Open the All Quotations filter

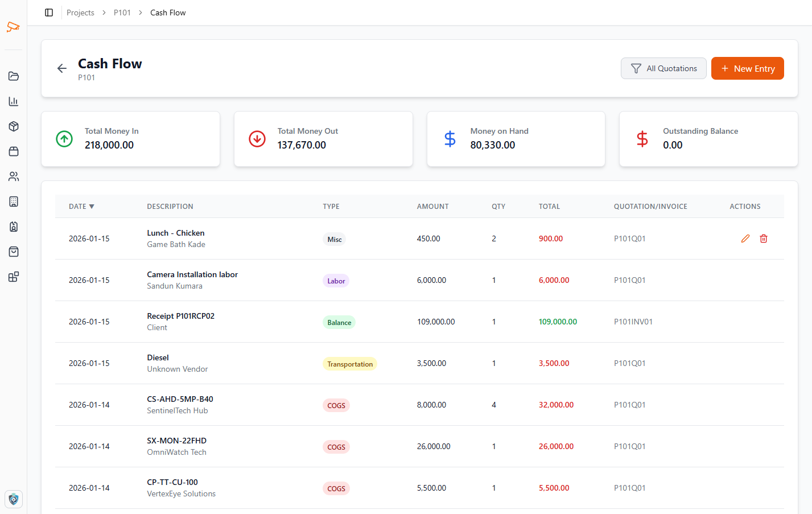(663, 68)
